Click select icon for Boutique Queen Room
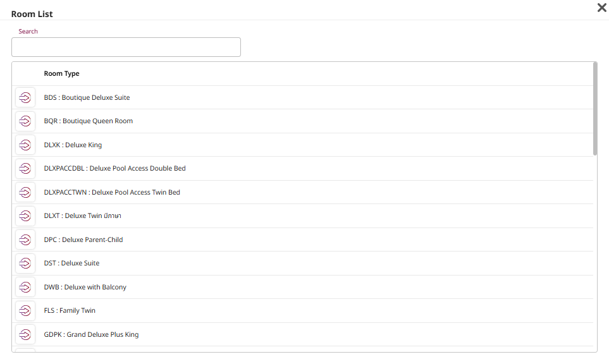 (25, 121)
